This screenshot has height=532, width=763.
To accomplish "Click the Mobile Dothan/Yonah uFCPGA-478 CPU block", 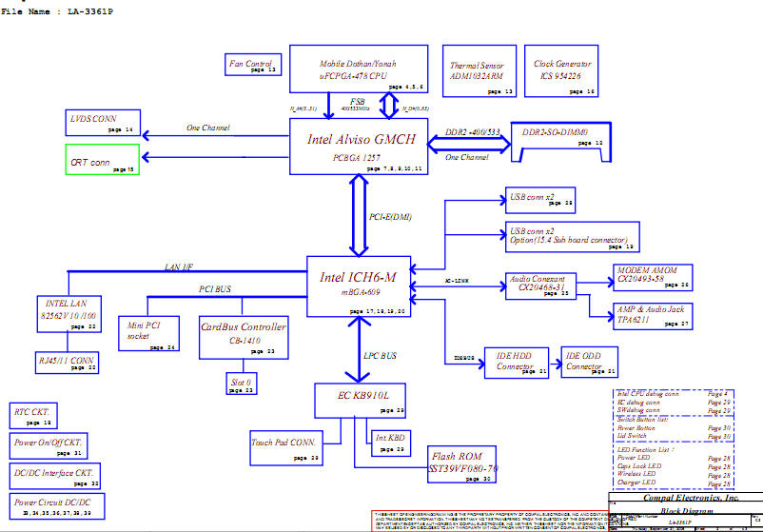I will tap(359, 69).
